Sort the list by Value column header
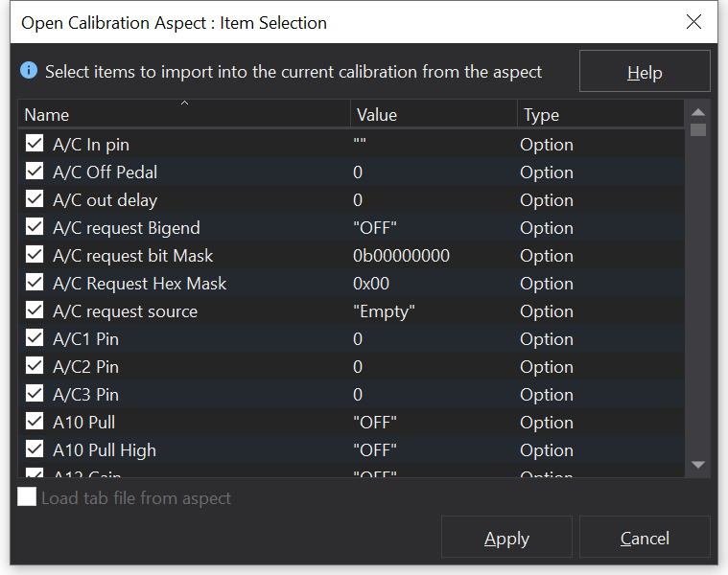The image size is (728, 575). click(x=432, y=114)
